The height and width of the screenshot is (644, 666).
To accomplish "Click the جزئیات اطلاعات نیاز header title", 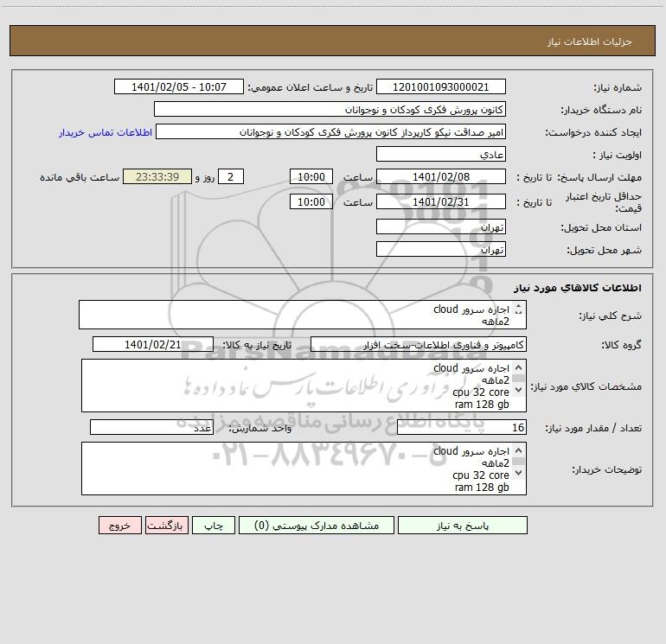I will pos(589,41).
